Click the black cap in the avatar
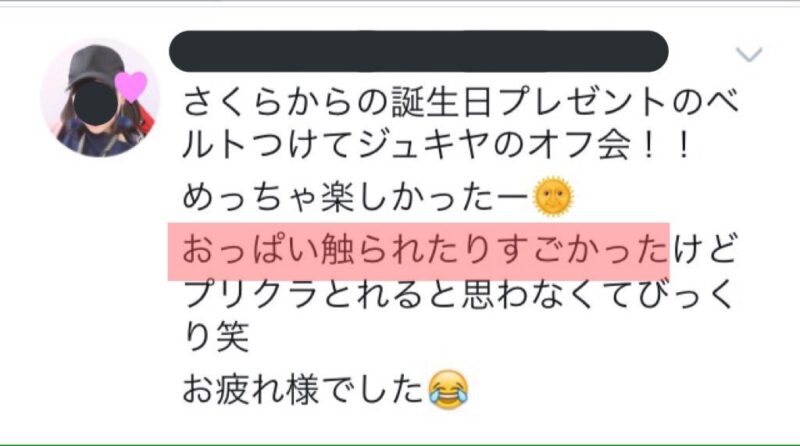Screen dimensions: 800x446 (x=96, y=65)
